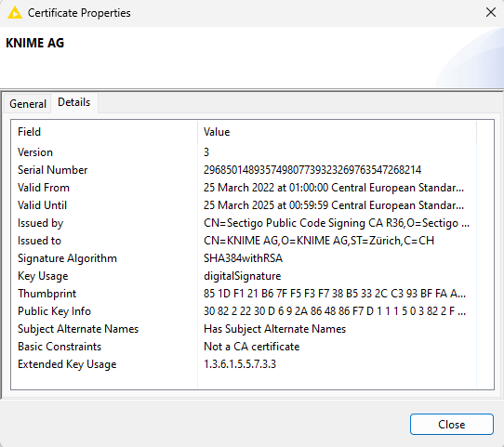
Task: Select the Valid From field row
Action: point(244,188)
